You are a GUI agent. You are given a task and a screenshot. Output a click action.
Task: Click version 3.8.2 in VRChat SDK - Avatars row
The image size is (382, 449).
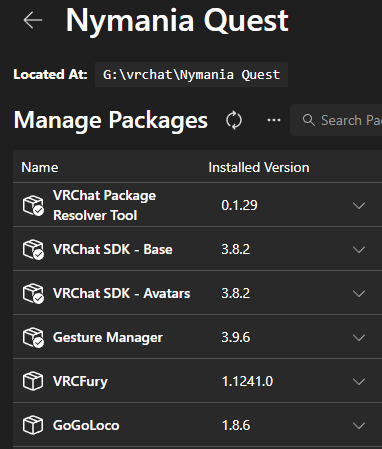[x=236, y=293]
